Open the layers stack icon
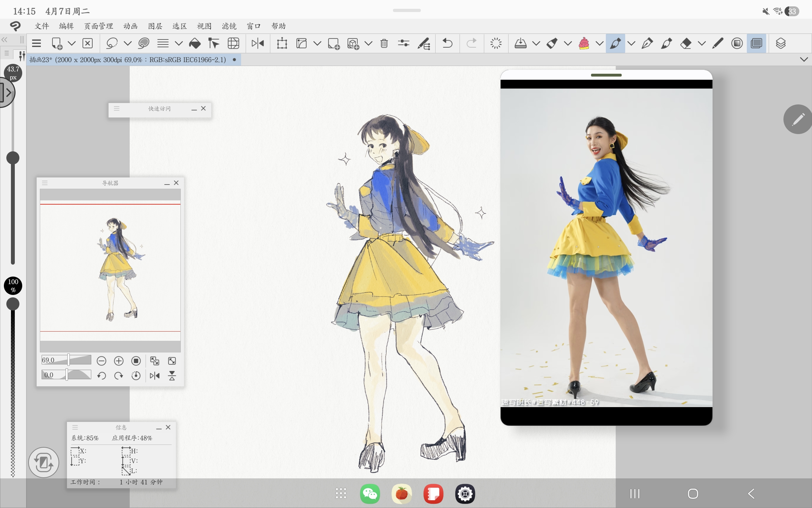Screen dimensions: 812x508 coord(781,43)
